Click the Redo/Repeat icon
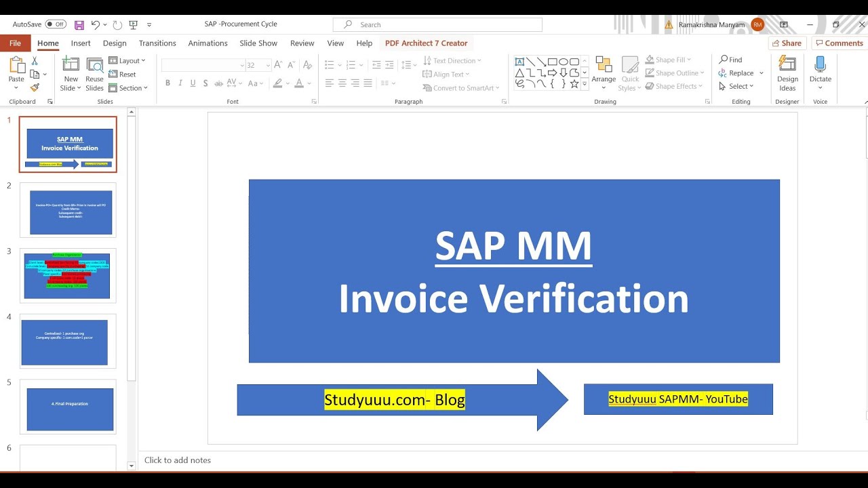This screenshot has height=488, width=868. (117, 24)
